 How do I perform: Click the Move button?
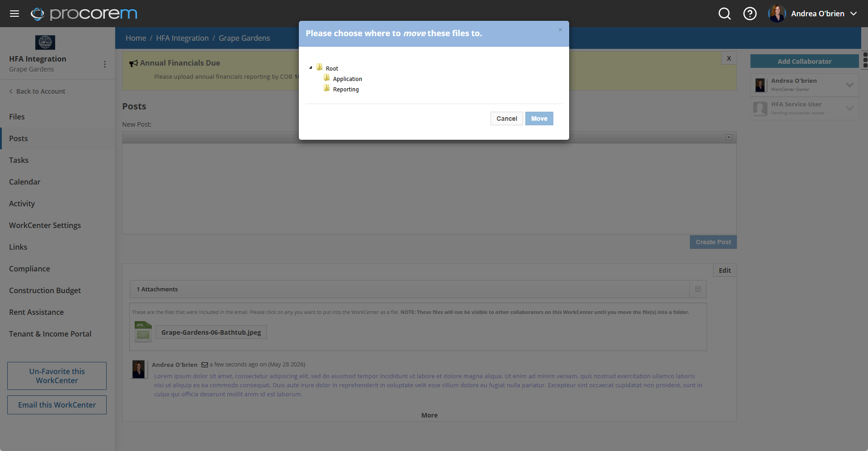pos(539,119)
